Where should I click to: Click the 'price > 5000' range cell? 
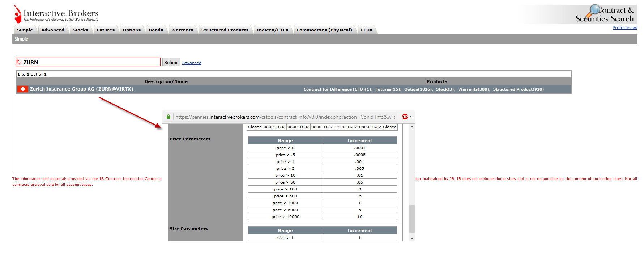point(285,210)
